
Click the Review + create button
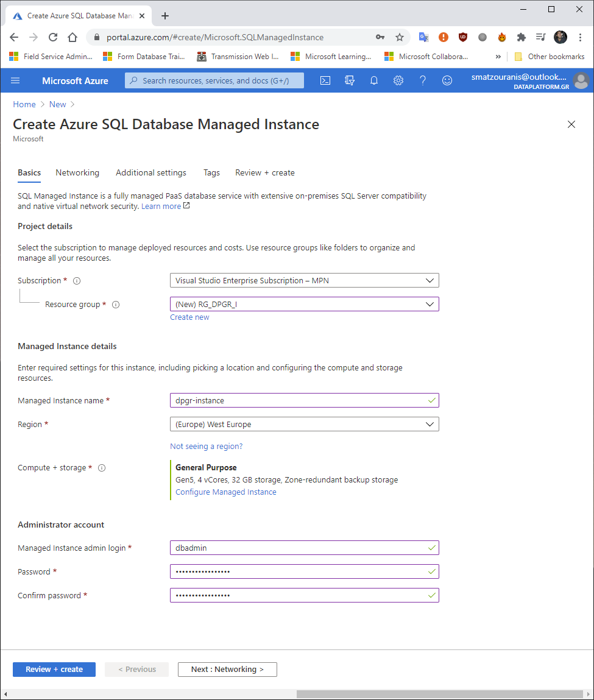[54, 669]
